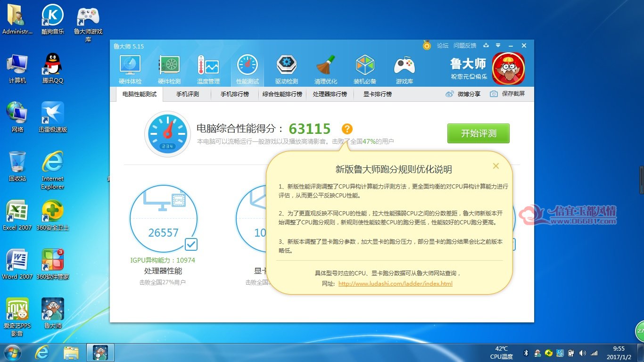Open the 问题反馈 feedback link
The height and width of the screenshot is (362, 644).
pos(465,46)
